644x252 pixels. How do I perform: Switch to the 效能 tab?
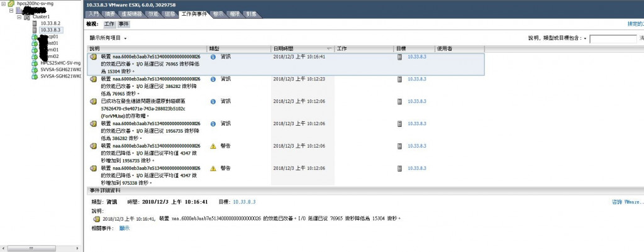[x=153, y=14]
